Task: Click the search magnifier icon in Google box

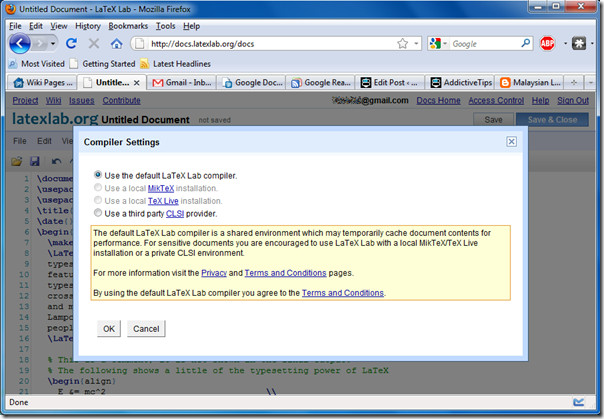Action: (x=525, y=43)
